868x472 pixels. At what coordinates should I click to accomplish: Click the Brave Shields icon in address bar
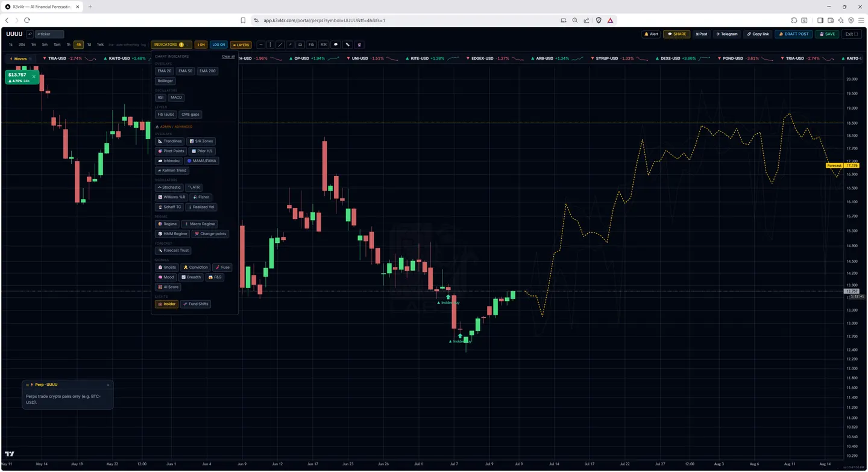pyautogui.click(x=599, y=20)
